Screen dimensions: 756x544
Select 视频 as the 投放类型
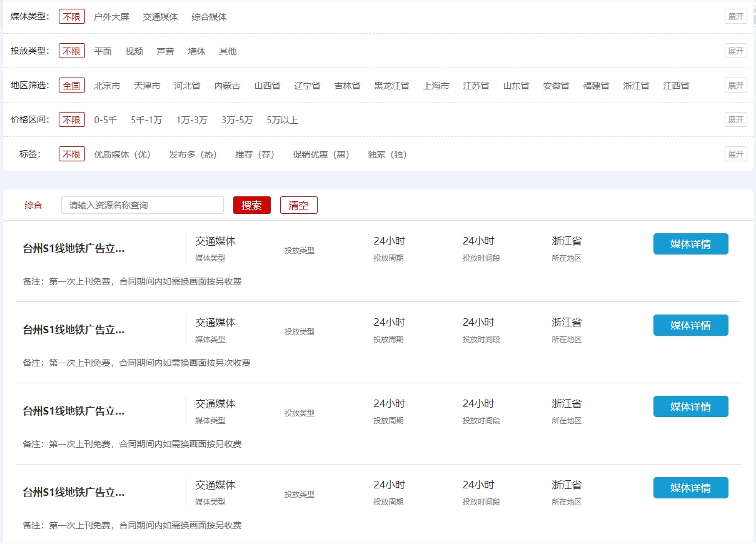click(134, 51)
